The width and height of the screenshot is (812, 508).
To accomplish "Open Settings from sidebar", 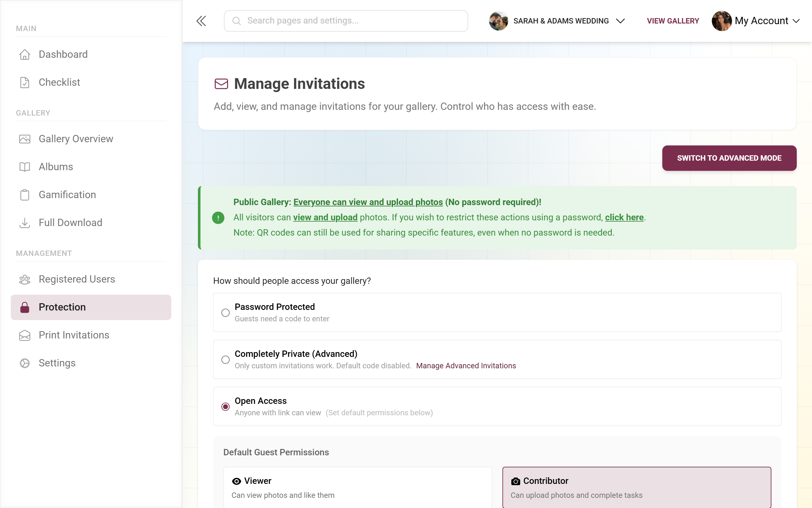I will point(91,363).
